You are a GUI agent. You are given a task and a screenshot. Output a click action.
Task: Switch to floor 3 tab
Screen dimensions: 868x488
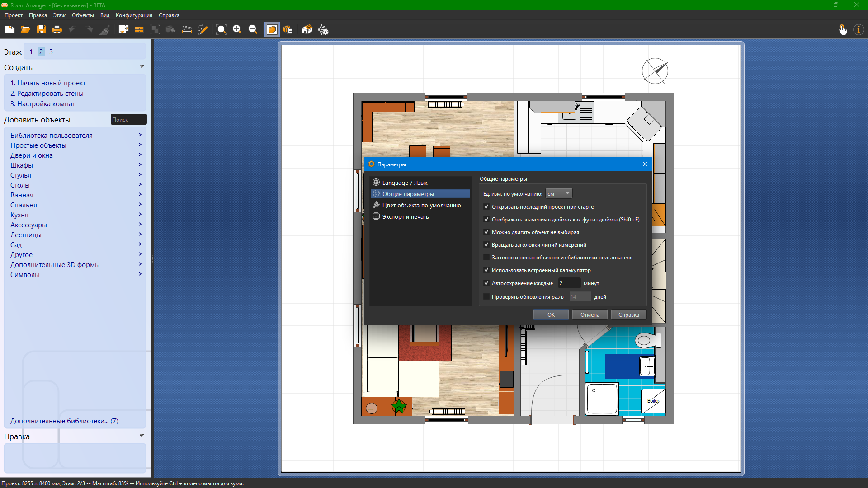point(51,52)
